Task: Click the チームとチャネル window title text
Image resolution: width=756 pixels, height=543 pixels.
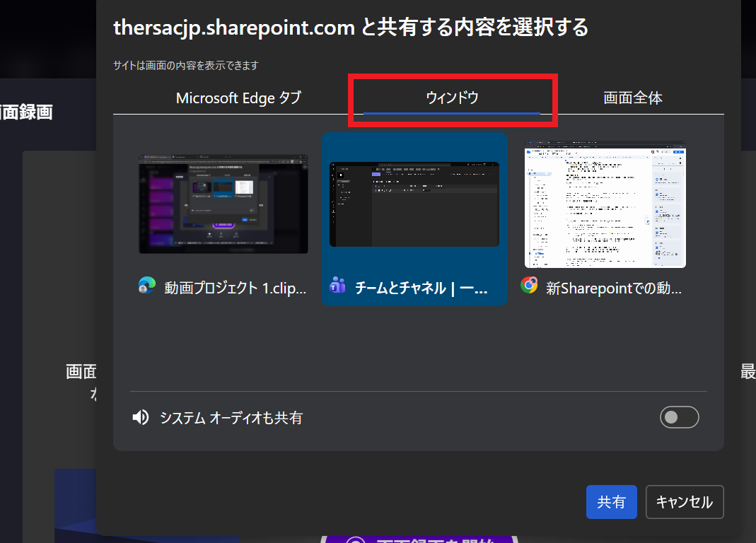Action: [x=421, y=288]
